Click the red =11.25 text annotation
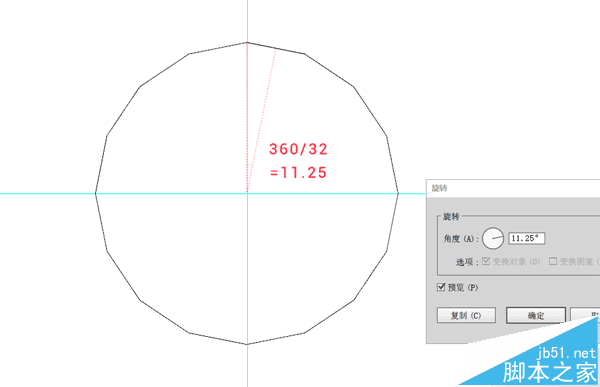 [x=298, y=173]
